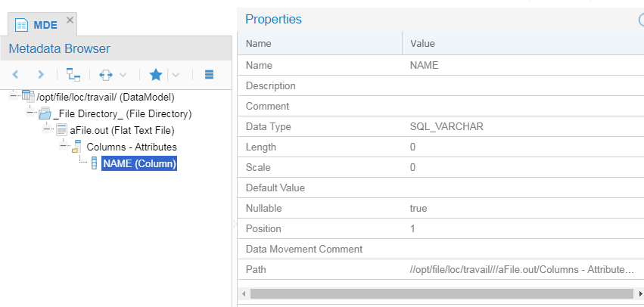Click the horizontal scrollbar in Properties
Screen dimensions: 644x307
pos(439,293)
